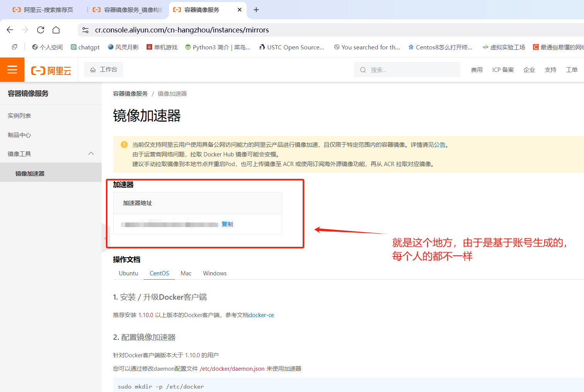
Task: Open the 个人空间 bookmark
Action: click(x=47, y=47)
